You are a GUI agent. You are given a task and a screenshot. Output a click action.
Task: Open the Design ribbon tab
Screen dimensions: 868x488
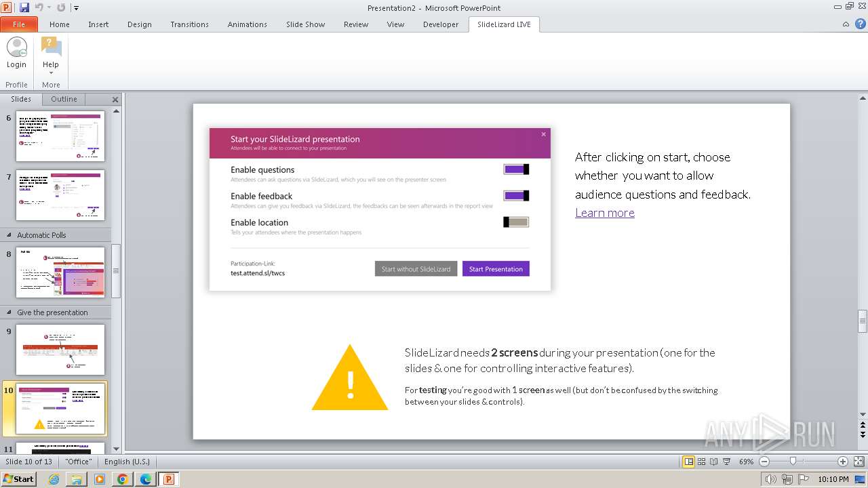click(x=139, y=24)
